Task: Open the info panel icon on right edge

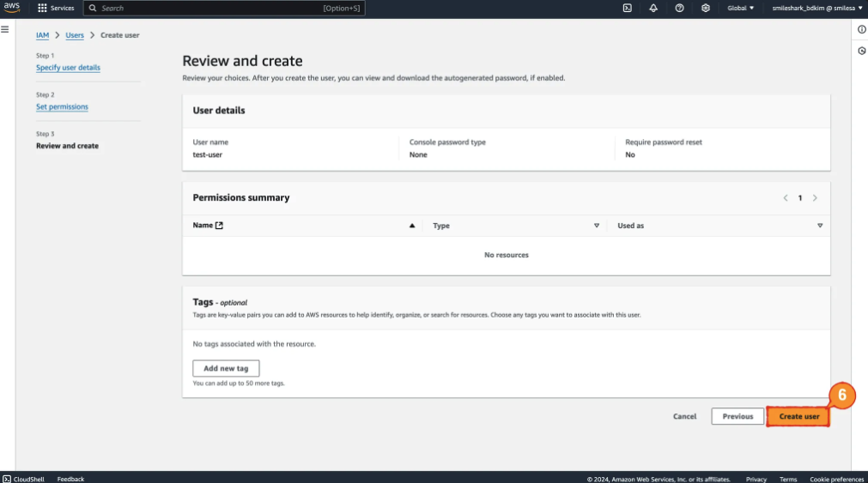Action: [x=861, y=29]
